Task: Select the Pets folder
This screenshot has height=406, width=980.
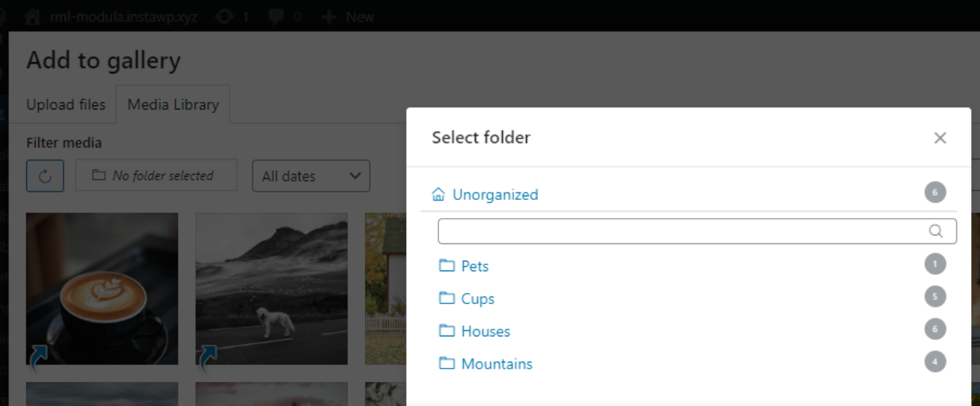Action: (475, 266)
